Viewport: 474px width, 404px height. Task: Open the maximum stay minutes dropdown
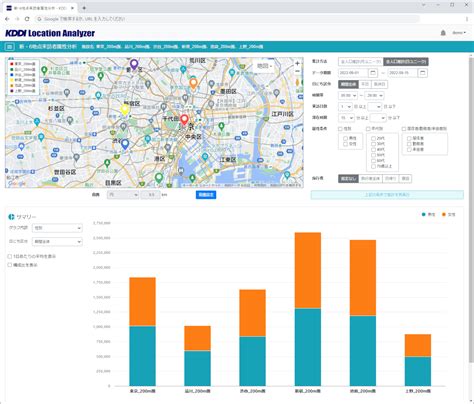[x=378, y=118]
